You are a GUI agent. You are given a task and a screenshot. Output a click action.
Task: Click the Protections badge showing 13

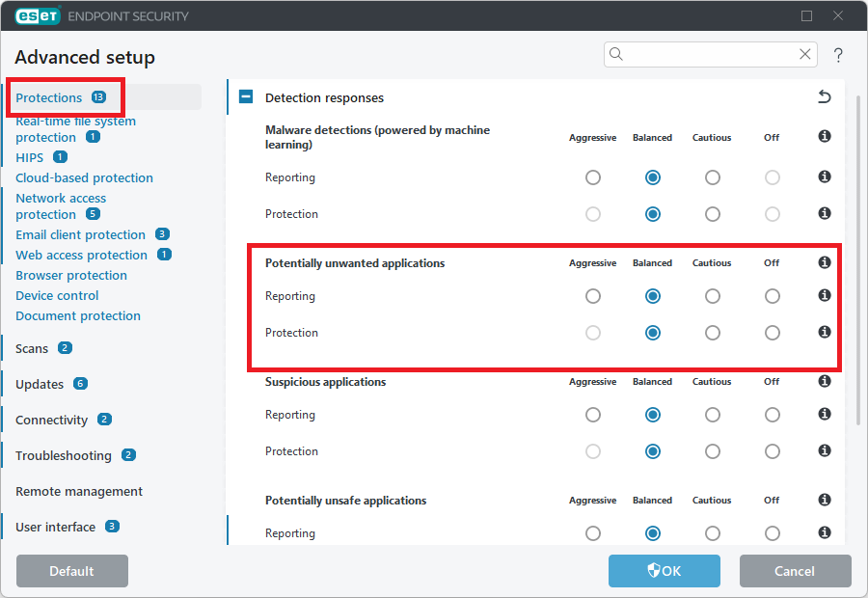[98, 96]
